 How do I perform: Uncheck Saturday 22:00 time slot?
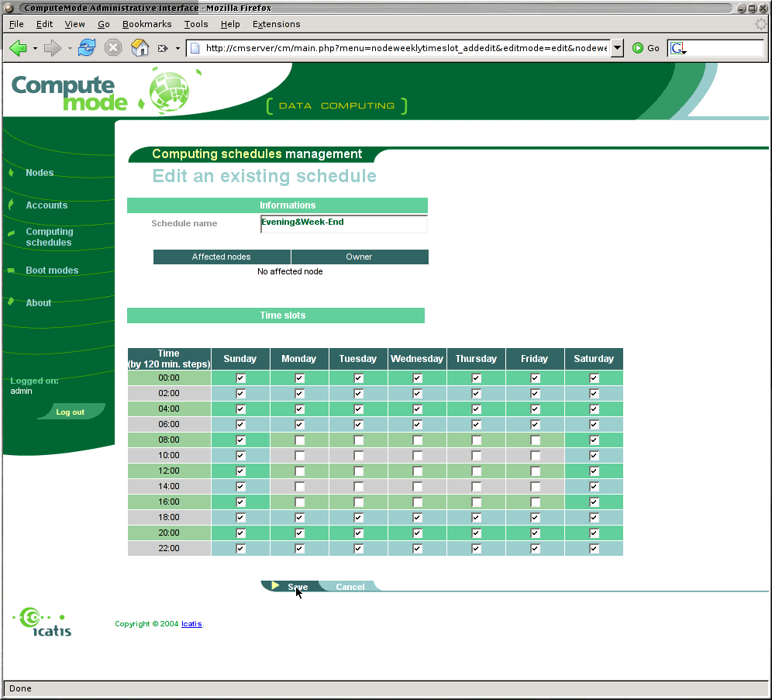595,548
